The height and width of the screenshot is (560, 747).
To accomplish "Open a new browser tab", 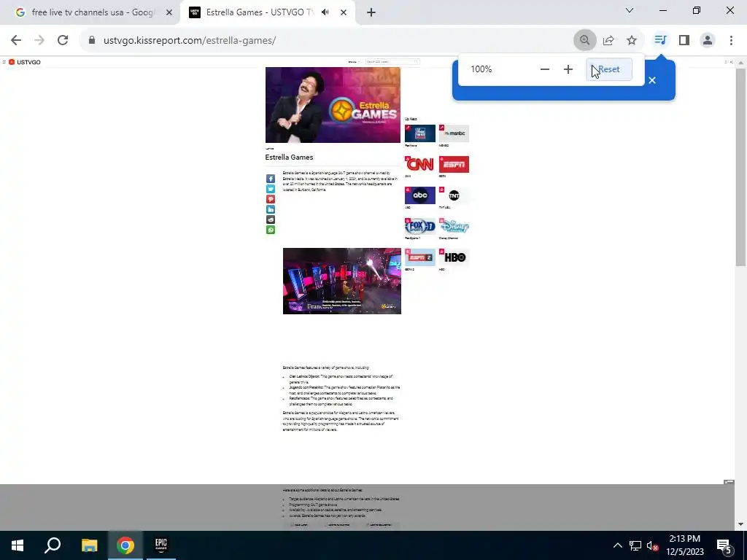I will (371, 12).
